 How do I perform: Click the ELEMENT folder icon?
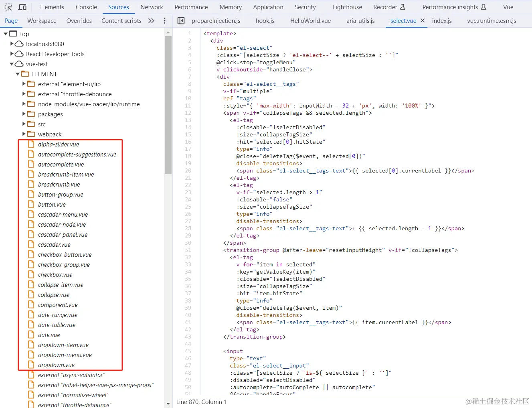[25, 74]
